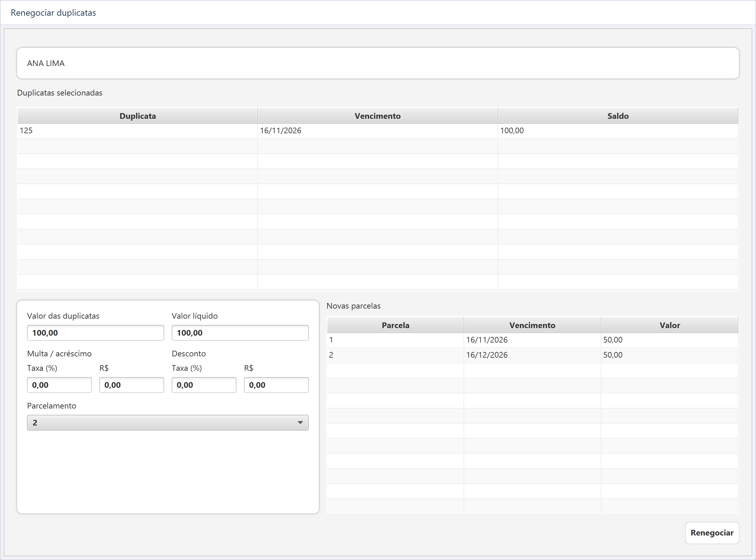Click the Saldo column header
The height and width of the screenshot is (560, 756).
[x=618, y=116]
